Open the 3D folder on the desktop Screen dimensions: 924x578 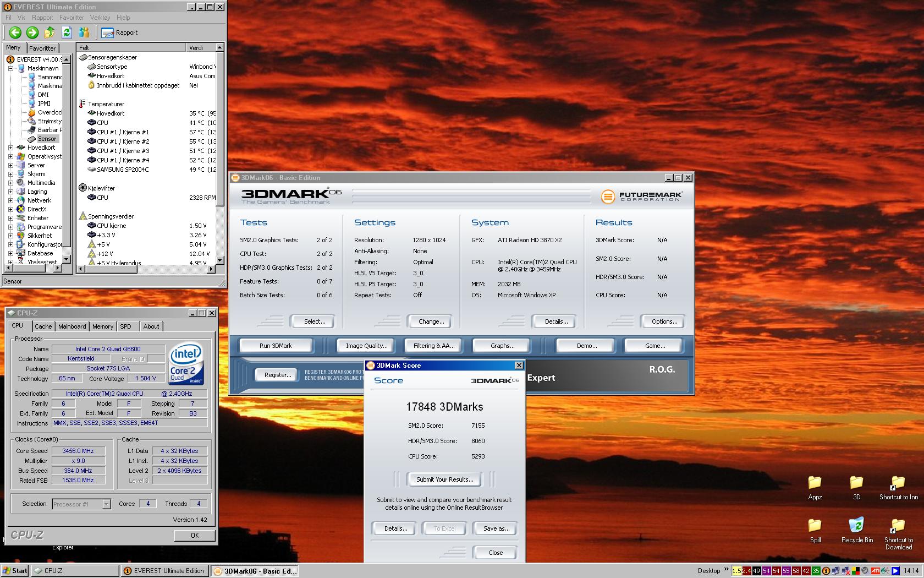pyautogui.click(x=856, y=487)
